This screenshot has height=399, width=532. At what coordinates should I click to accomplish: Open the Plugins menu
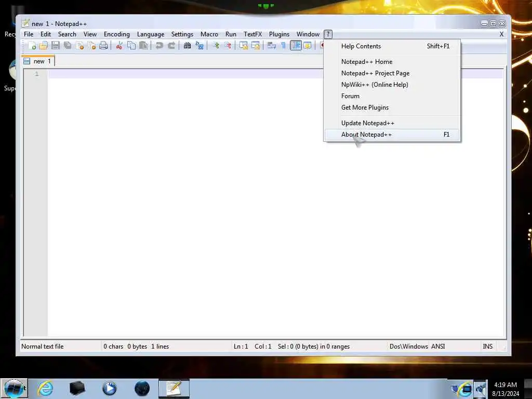click(279, 34)
